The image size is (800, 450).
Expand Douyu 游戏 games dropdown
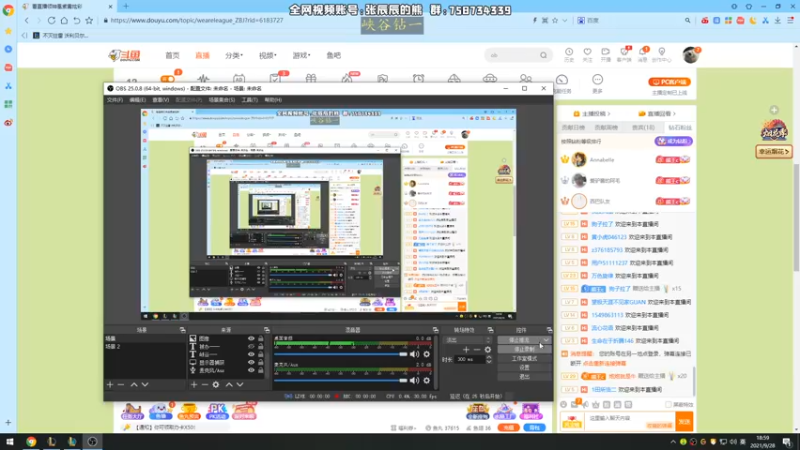pos(301,55)
